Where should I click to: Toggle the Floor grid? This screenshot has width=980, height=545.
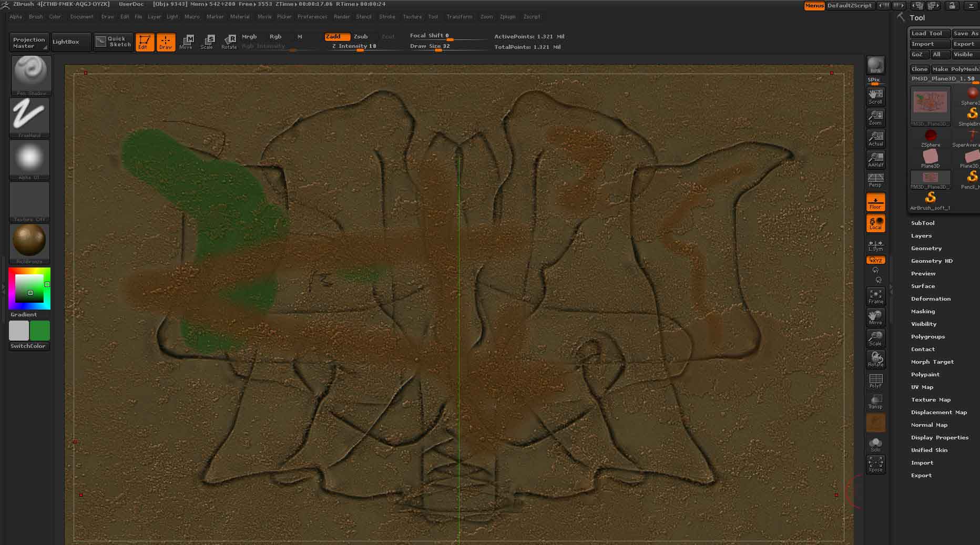875,202
